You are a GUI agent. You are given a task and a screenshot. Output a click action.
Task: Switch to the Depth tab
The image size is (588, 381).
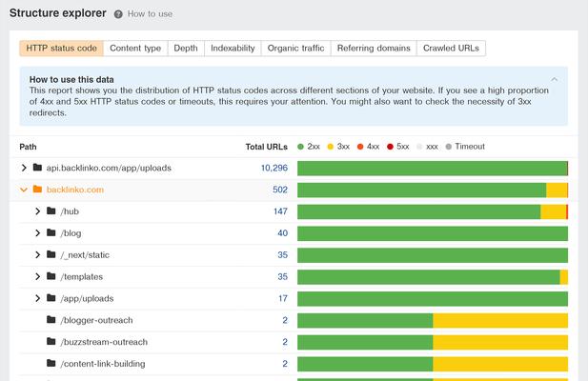(x=186, y=49)
